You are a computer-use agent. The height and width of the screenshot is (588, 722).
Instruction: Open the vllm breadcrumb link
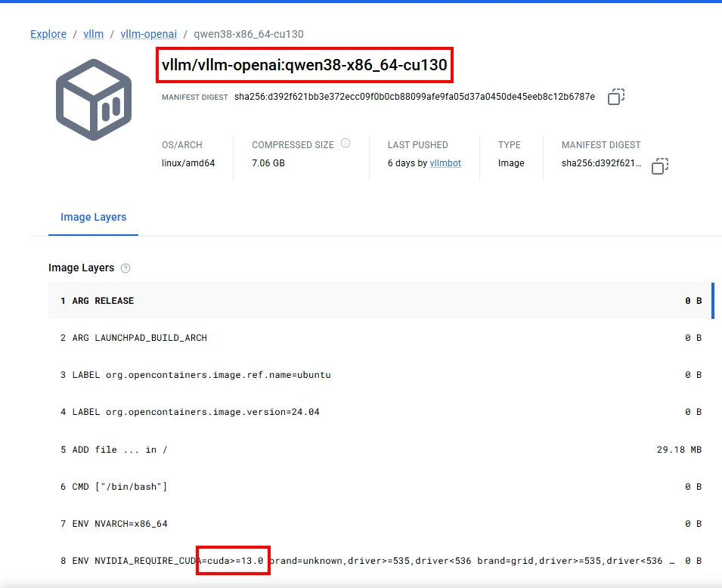(x=94, y=34)
